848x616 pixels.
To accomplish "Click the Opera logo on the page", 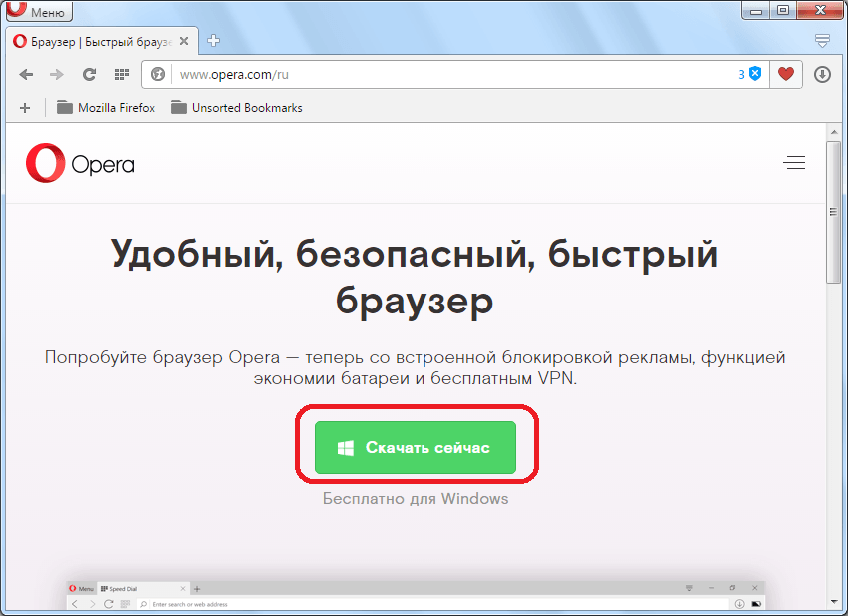I will 80,163.
